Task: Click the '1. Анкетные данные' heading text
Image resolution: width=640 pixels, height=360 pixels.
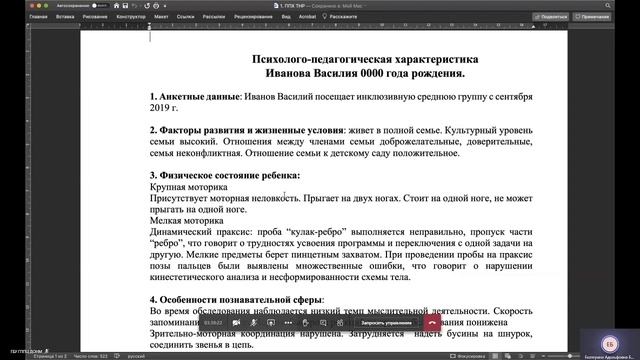Action: click(x=194, y=97)
